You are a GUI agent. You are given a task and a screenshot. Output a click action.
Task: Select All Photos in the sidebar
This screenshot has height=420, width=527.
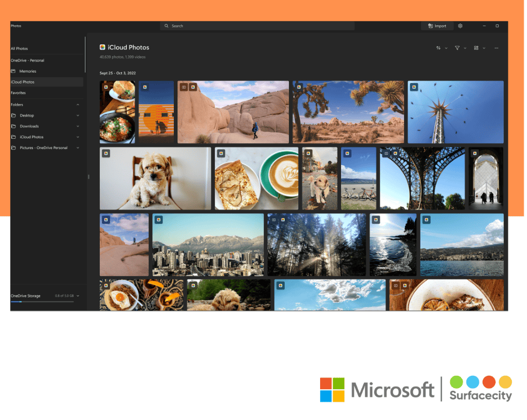(x=19, y=49)
